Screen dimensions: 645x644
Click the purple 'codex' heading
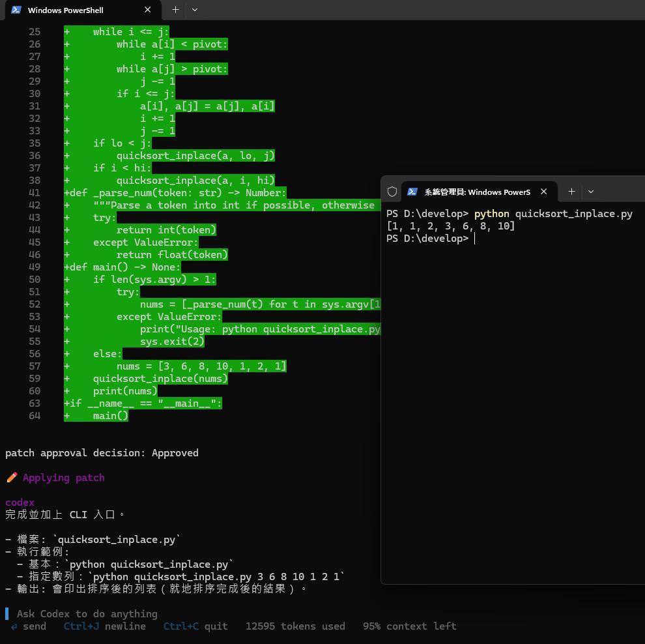tap(20, 502)
